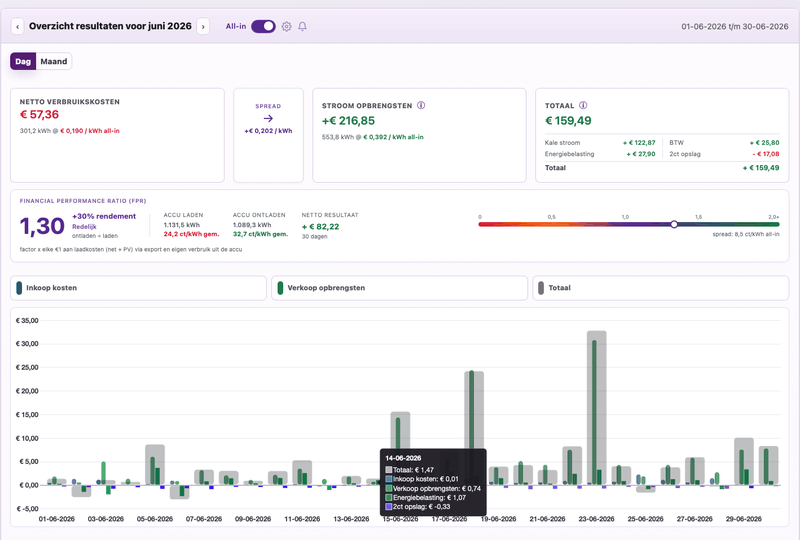Open info icon next to Totaal
Image resolution: width=800 pixels, height=540 pixels.
(583, 105)
